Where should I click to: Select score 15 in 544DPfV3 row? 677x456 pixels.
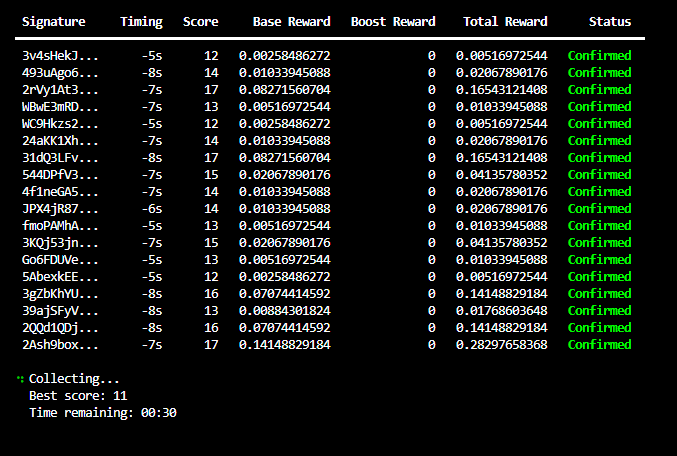pos(211,174)
